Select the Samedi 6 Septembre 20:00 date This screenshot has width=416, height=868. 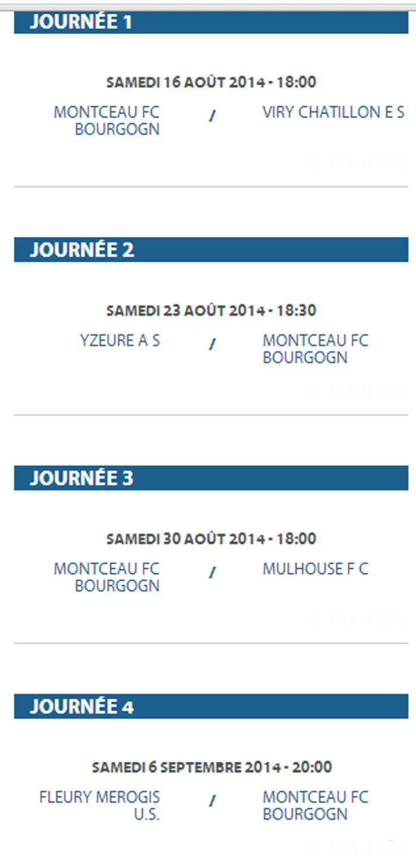click(x=211, y=766)
